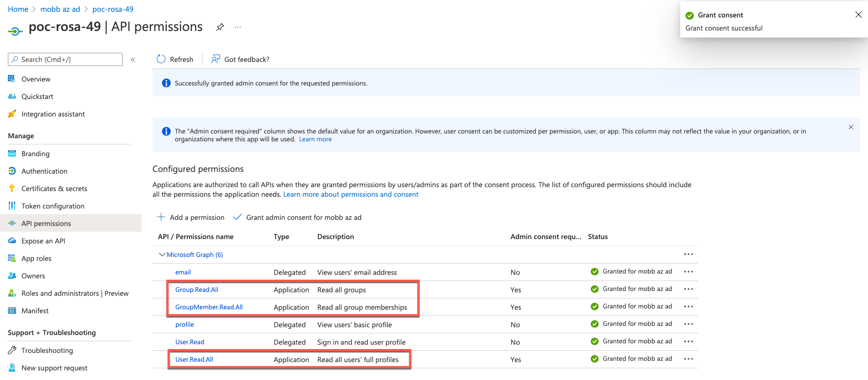Open Certificates & secrets page
868x380 pixels.
54,188
